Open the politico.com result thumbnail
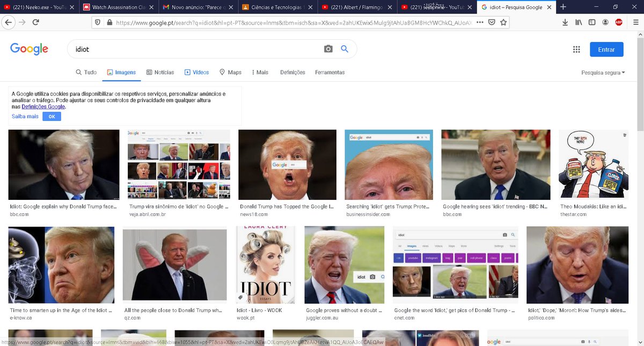The height and width of the screenshot is (346, 644). 577,265
